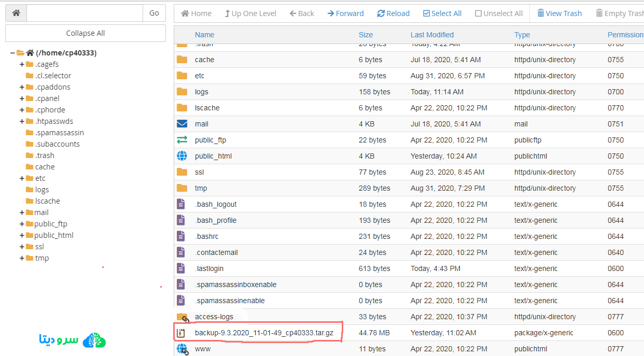Sort files by Size column header
Screen dimensions: 644x356
click(x=366, y=35)
